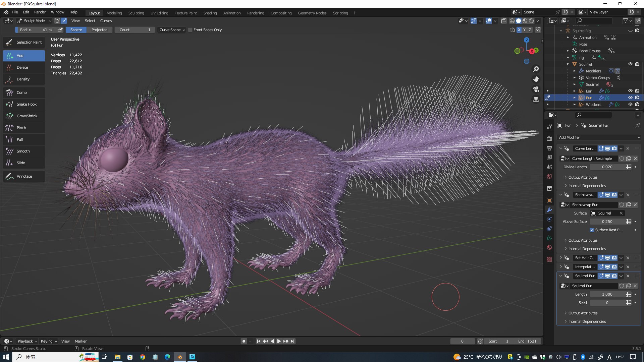Switch to orthographic/perspective grid icon
The height and width of the screenshot is (362, 644).
click(x=536, y=100)
